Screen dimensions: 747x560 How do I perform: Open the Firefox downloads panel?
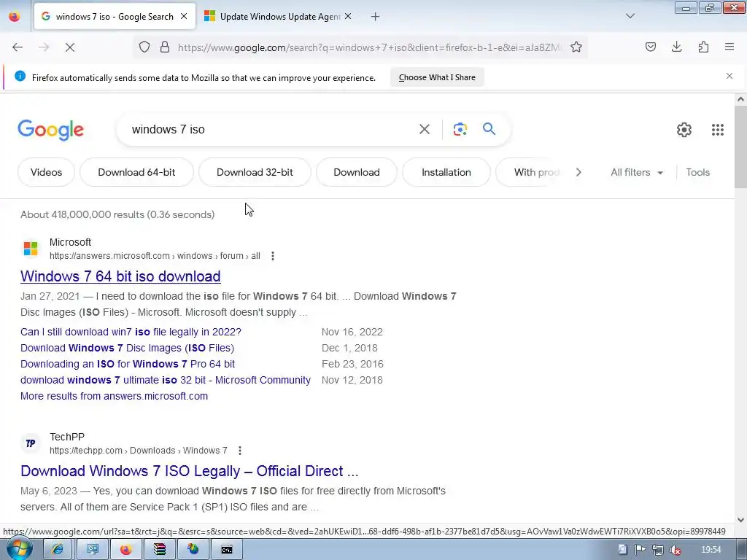676,47
